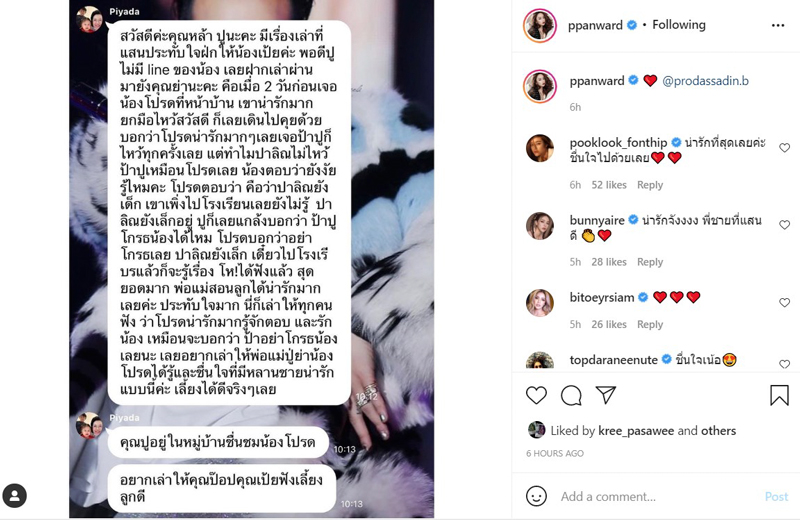This screenshot has width=800, height=520.
Task: Open the emoji picker smiley icon
Action: click(x=536, y=496)
